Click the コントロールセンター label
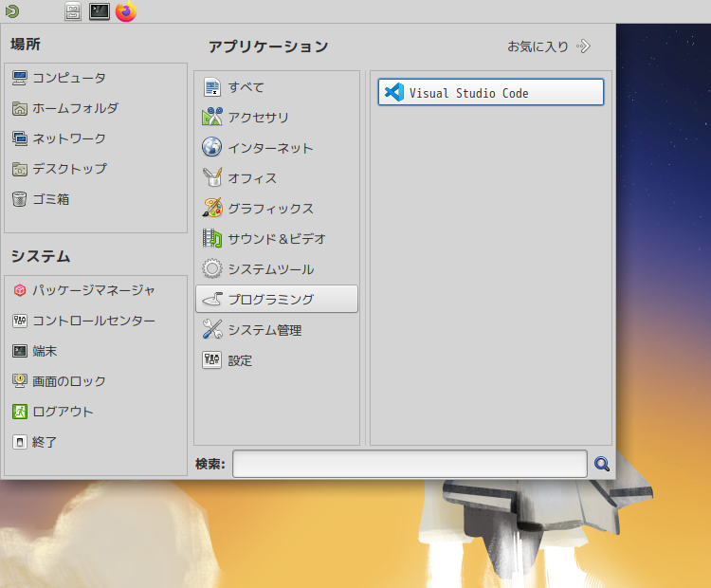Viewport: 711px width, 588px height. pos(94,321)
